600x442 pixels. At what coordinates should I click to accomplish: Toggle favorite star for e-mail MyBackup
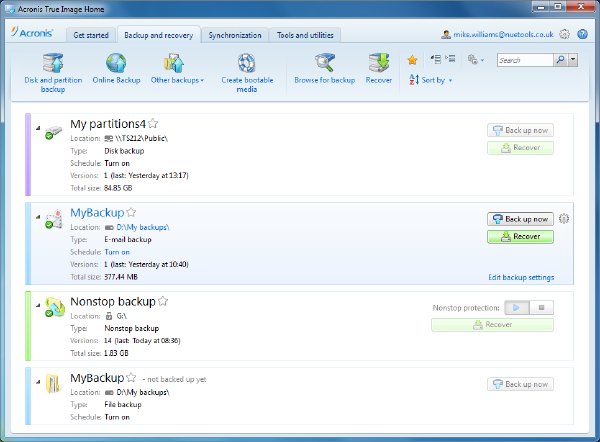[131, 212]
